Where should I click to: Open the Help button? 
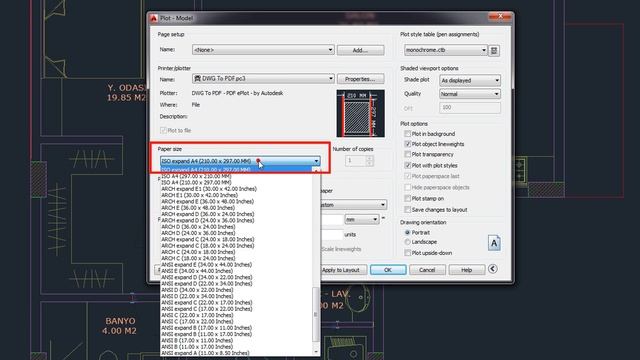(467, 270)
